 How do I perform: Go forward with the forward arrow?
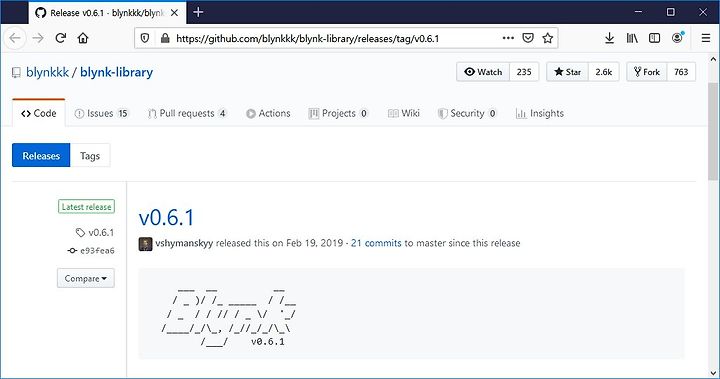(38, 38)
